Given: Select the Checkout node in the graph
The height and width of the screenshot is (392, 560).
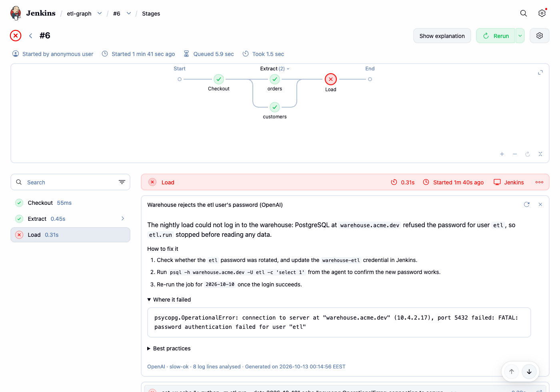Looking at the screenshot, I should pyautogui.click(x=219, y=79).
